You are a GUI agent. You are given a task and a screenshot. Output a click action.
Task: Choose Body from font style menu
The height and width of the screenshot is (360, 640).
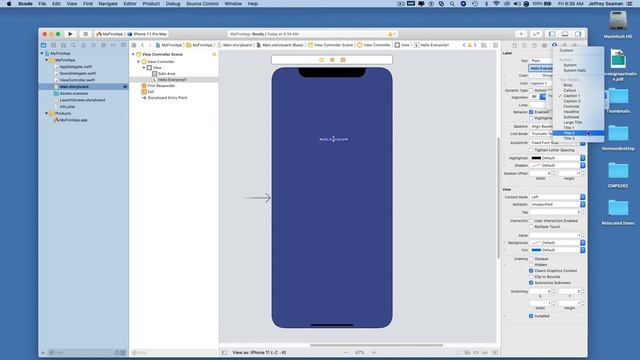point(578,85)
